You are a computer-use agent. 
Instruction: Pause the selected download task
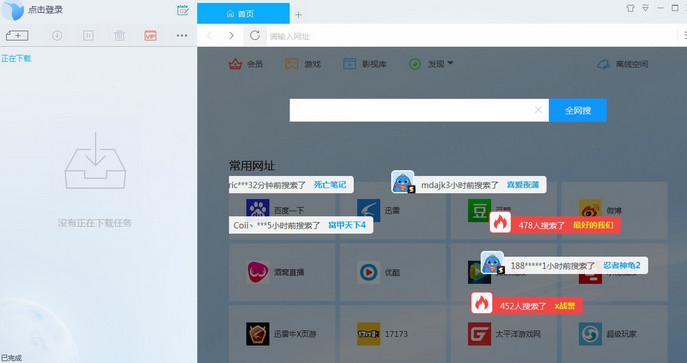[89, 35]
